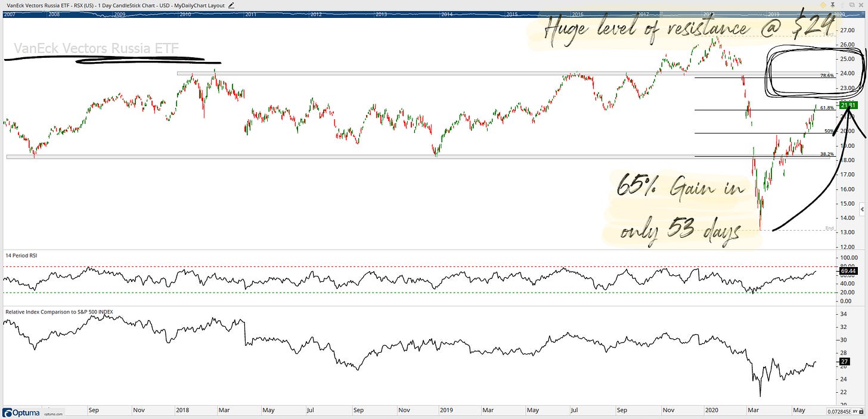Click the pencil edit icon beside chart title
The width and height of the screenshot is (868, 419).
pyautogui.click(x=231, y=5)
